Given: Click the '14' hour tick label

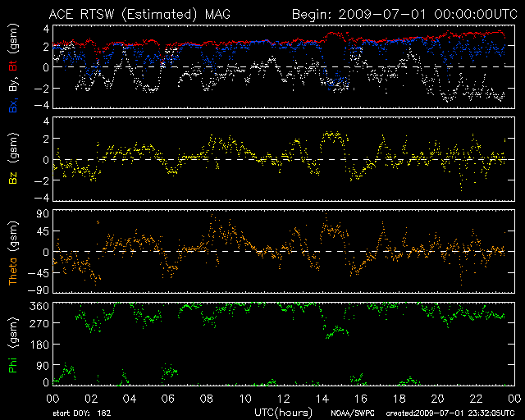Looking at the screenshot, I should 322,399.
